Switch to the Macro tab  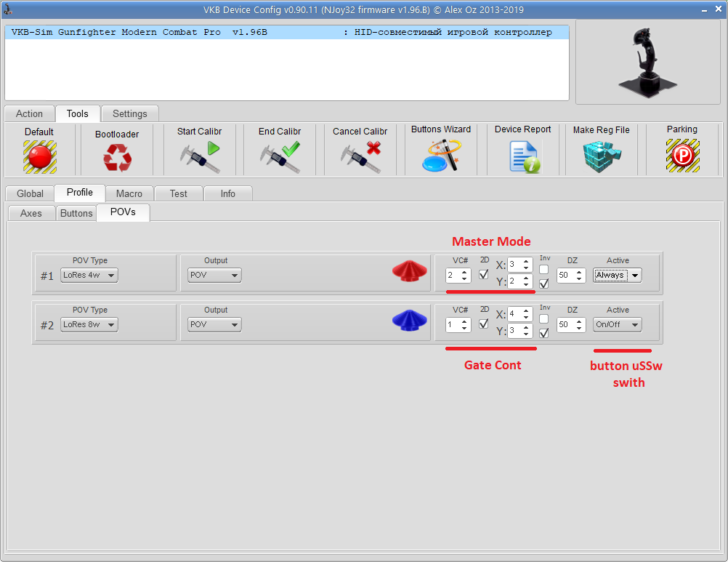tap(129, 193)
